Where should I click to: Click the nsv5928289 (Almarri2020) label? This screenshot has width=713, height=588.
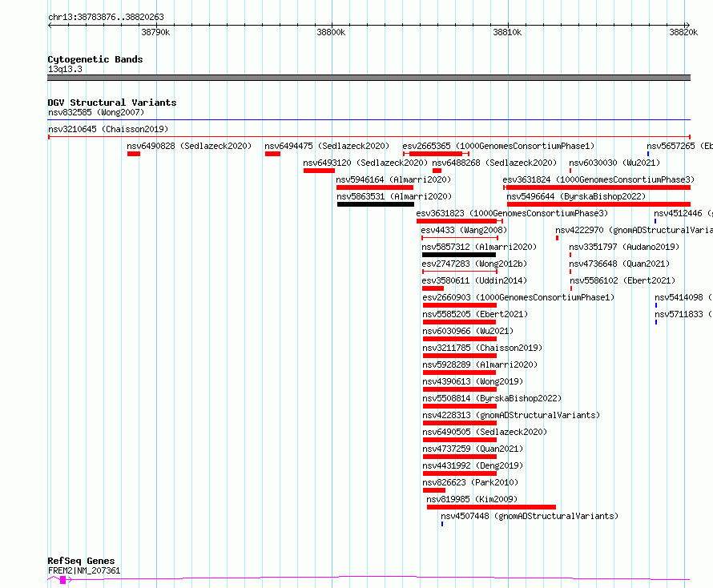click(480, 364)
